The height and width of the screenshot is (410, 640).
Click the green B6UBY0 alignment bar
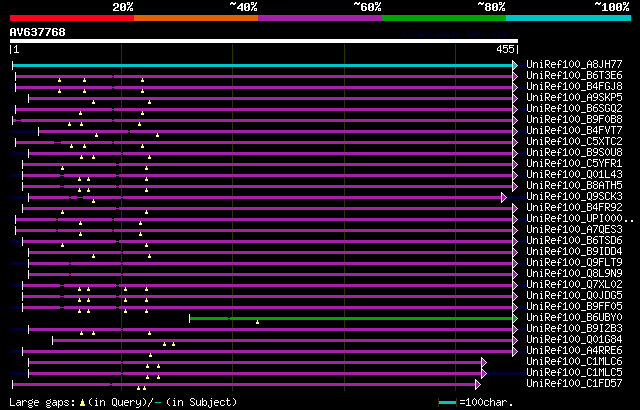(350, 318)
